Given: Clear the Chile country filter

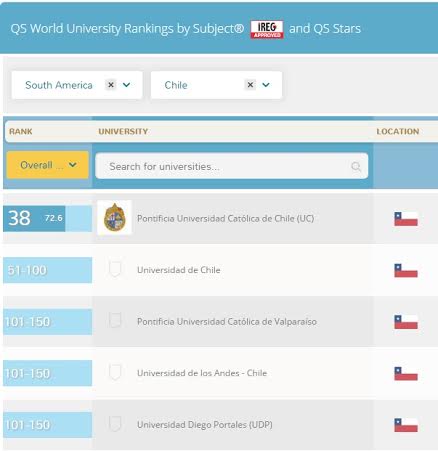Looking at the screenshot, I should point(250,85).
